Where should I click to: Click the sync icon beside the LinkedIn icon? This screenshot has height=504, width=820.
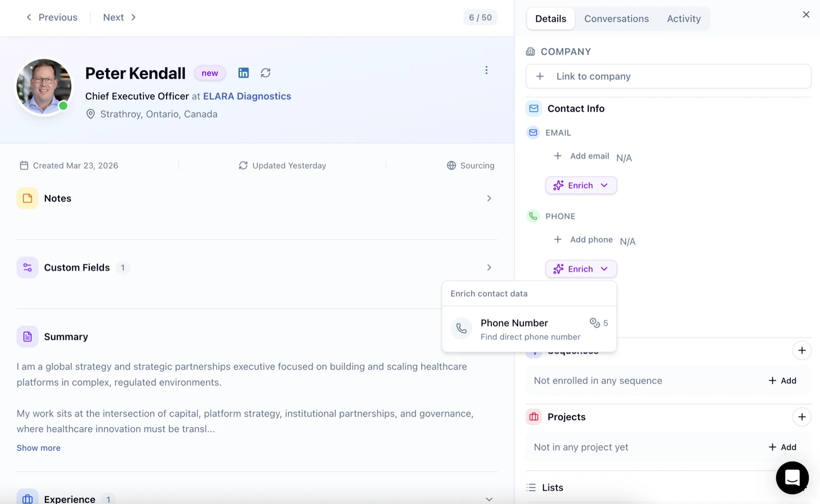[x=265, y=73]
